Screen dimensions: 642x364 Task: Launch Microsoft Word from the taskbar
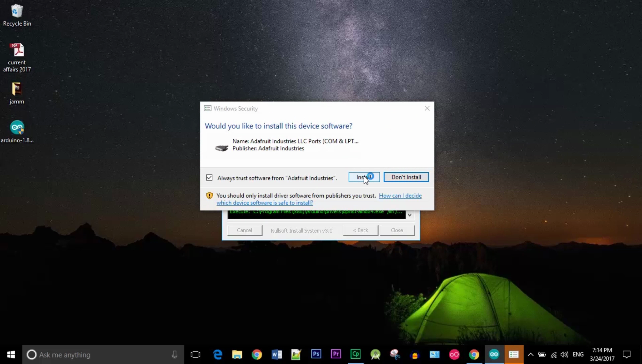[277, 354]
